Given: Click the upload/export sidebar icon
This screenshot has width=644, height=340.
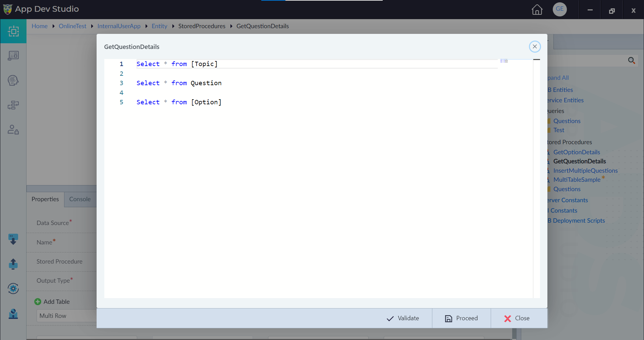Looking at the screenshot, I should (x=13, y=264).
